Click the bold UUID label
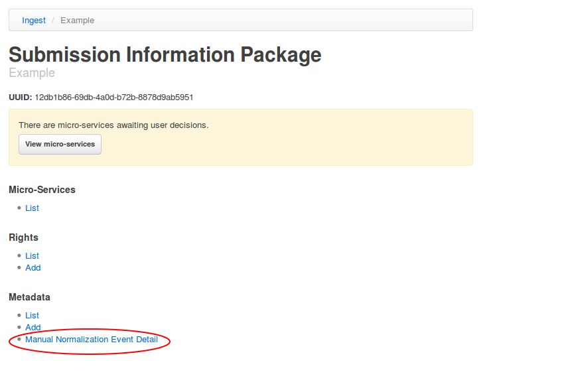Image resolution: width=562 pixels, height=392 pixels. [x=20, y=98]
